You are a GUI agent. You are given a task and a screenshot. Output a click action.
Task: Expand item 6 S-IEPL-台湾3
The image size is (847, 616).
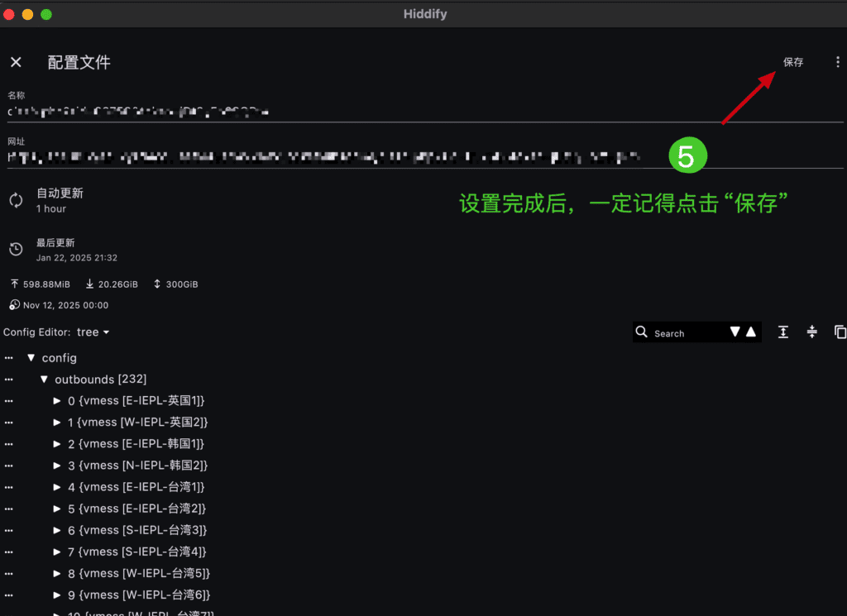pyautogui.click(x=57, y=530)
